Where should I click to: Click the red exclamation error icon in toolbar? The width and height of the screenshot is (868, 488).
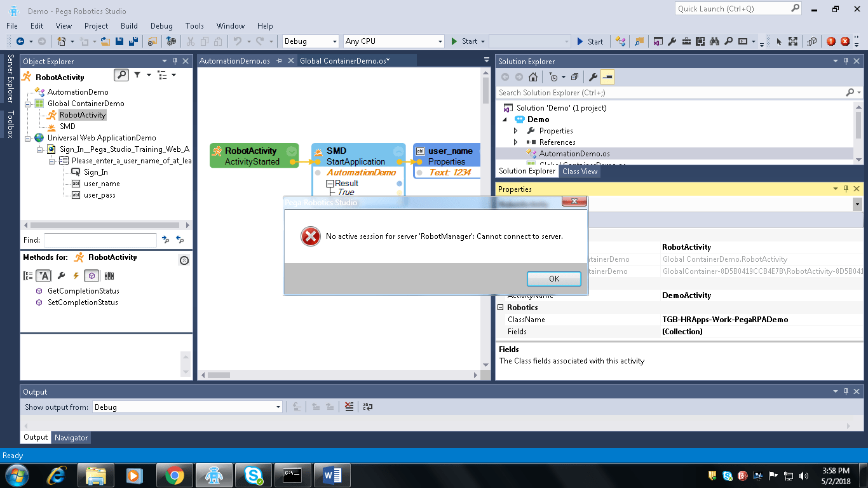tap(831, 41)
